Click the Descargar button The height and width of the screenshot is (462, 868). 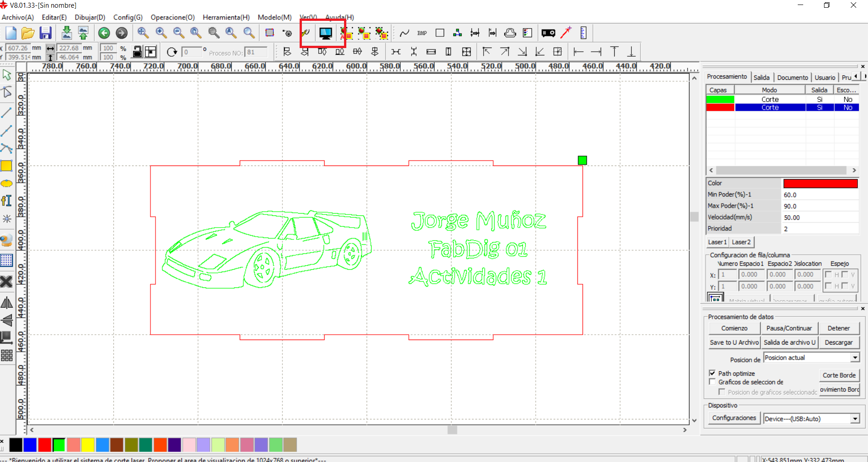[839, 342]
